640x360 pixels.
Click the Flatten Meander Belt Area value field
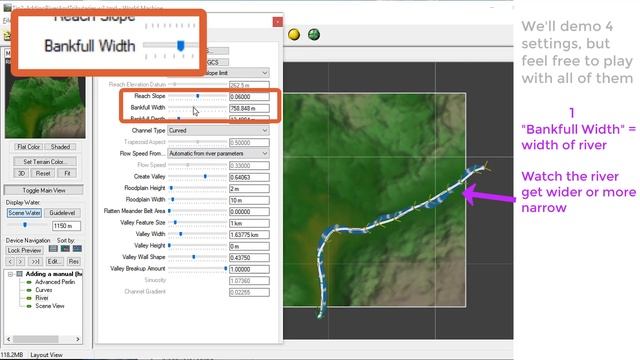click(249, 212)
